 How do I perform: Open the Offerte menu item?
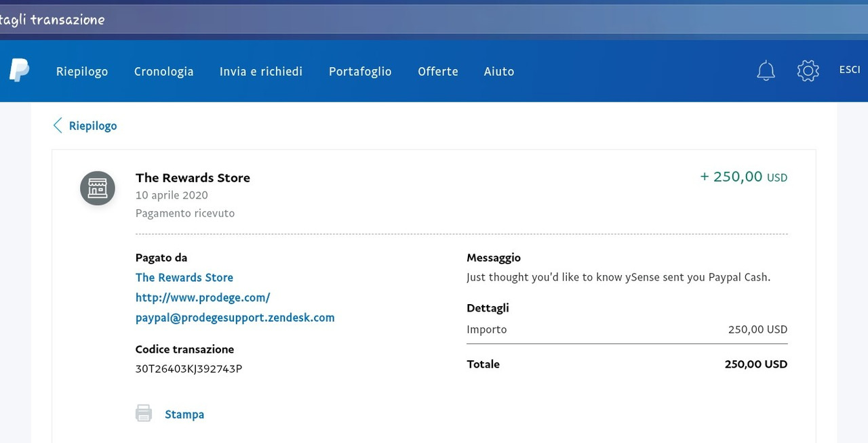(x=438, y=71)
